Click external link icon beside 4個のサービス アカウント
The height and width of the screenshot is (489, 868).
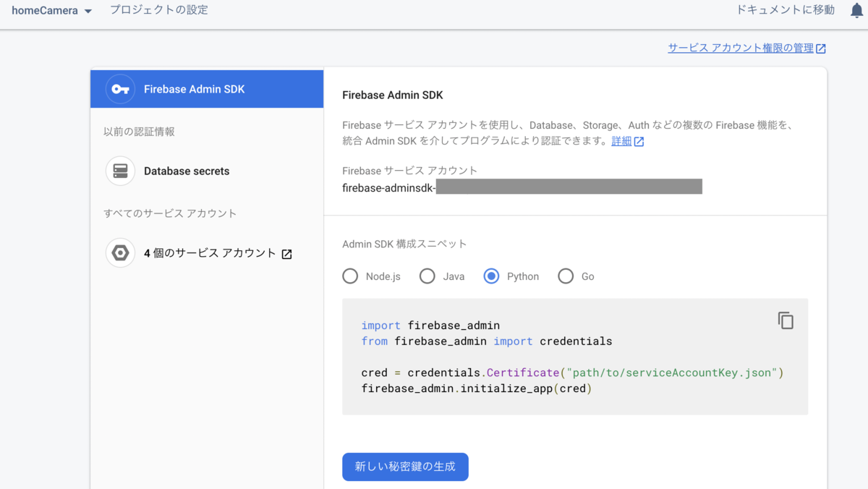coord(286,254)
